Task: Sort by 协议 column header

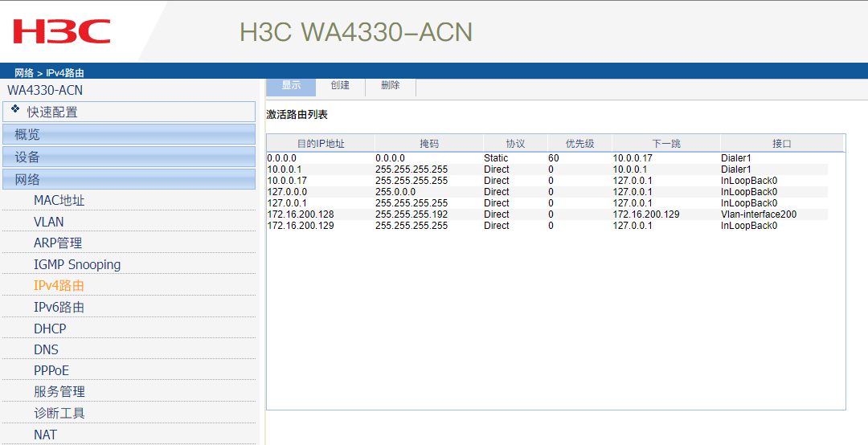Action: click(x=515, y=144)
